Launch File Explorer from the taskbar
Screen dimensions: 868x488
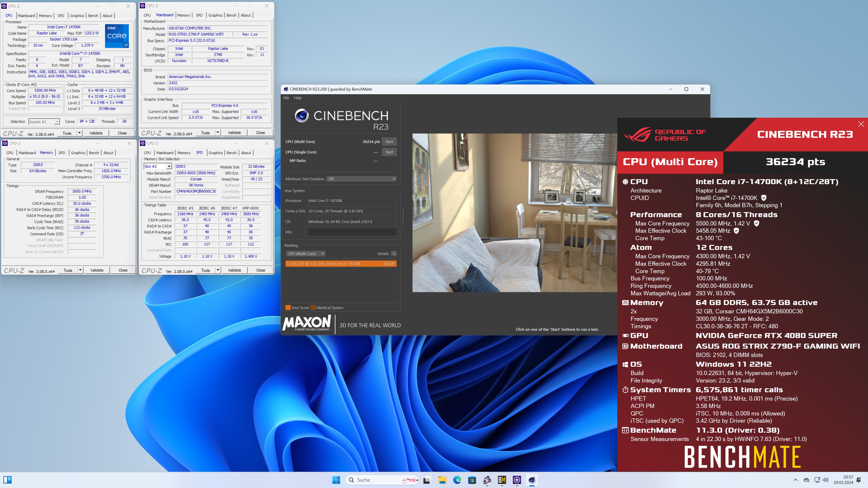click(442, 480)
